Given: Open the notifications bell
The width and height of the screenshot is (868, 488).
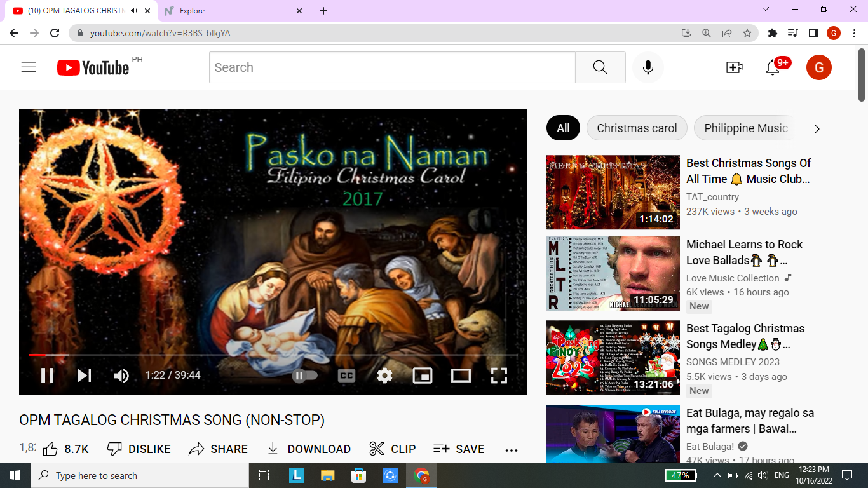Looking at the screenshot, I should (773, 67).
